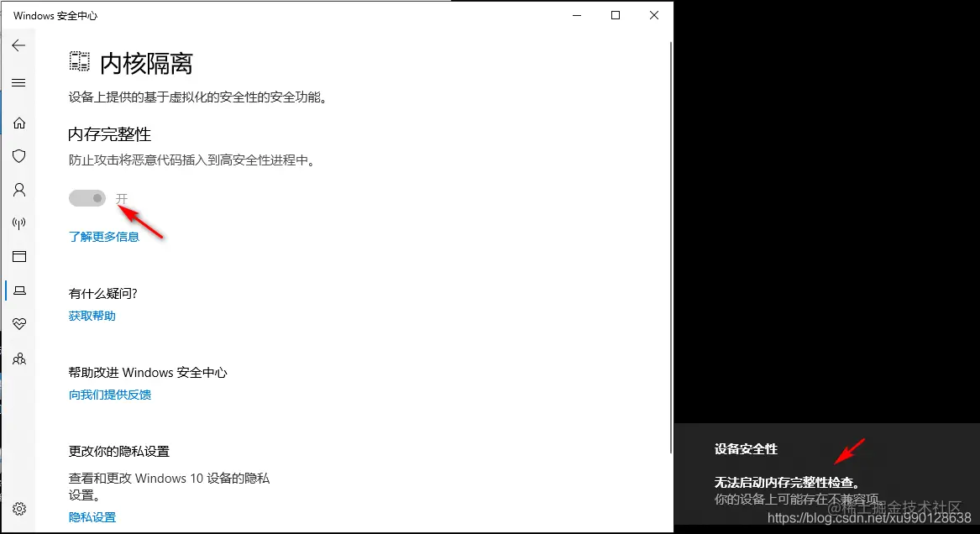This screenshot has height=534, width=980.
Task: Click the 更改你的隐私设置 heading
Action: pos(118,452)
